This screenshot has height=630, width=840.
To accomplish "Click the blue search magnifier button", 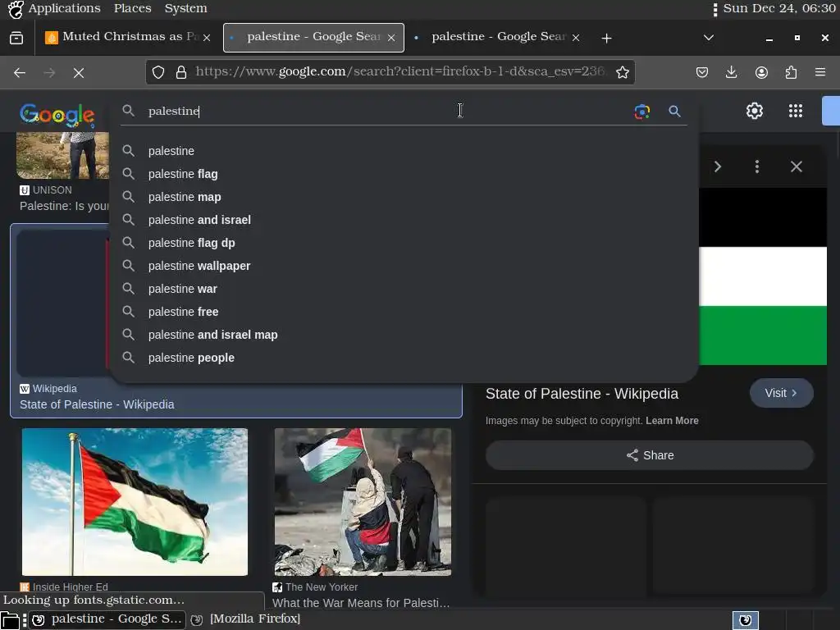I will pos(674,112).
